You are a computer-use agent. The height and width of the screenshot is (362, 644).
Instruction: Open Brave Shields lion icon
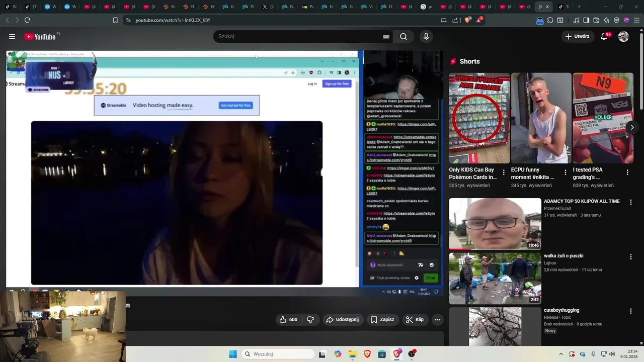tap(467, 20)
